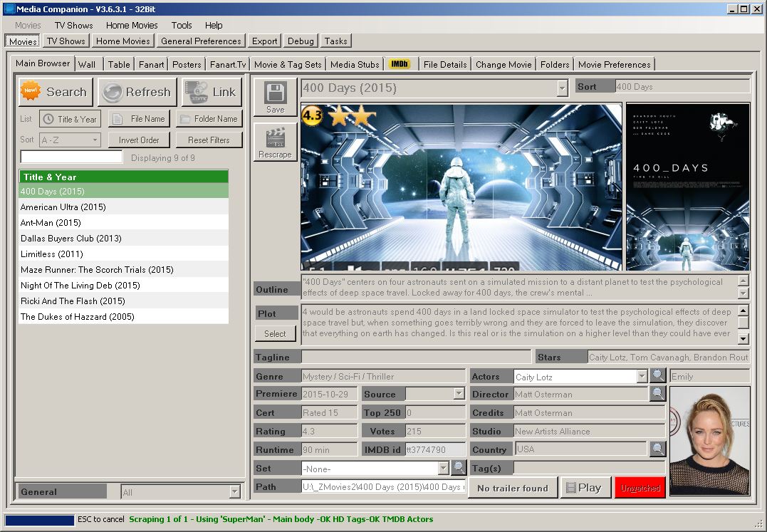Click the Rescrape clapperboard icon
This screenshot has width=767, height=532.
coord(275,137)
